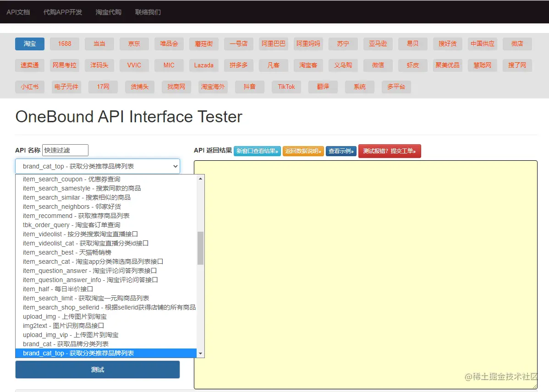This screenshot has width=549, height=392.
Task: Select the 翻译 tab
Action: pyautogui.click(x=323, y=87)
